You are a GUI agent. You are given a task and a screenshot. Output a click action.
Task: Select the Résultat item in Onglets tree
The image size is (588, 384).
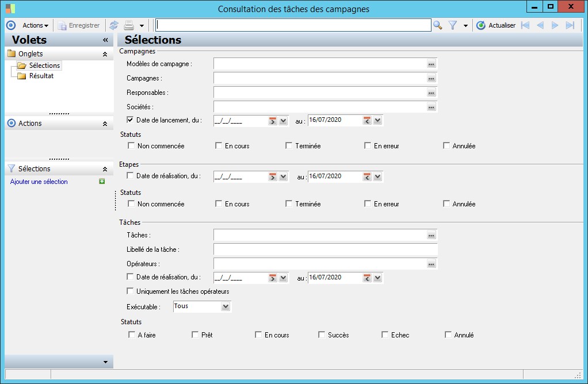click(x=41, y=76)
